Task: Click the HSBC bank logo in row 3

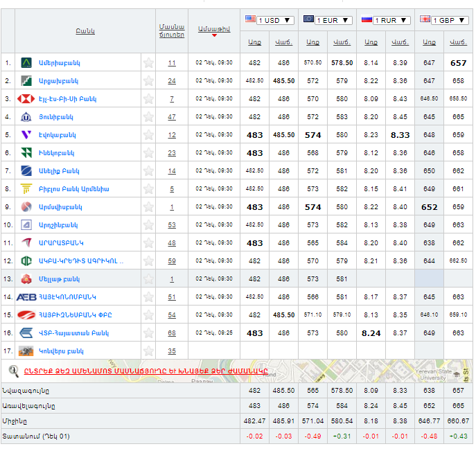Action: coord(26,99)
